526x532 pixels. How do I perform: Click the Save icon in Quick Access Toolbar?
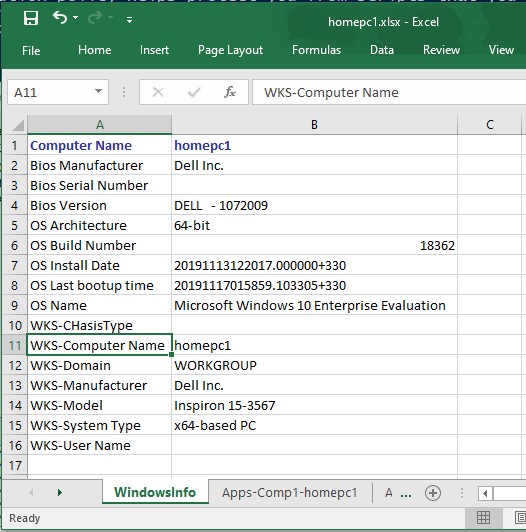click(31, 18)
